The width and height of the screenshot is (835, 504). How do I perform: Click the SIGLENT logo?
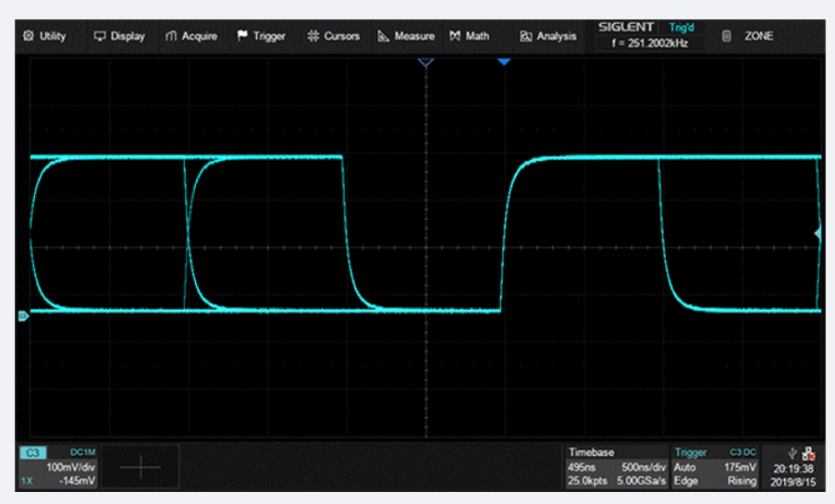[626, 27]
